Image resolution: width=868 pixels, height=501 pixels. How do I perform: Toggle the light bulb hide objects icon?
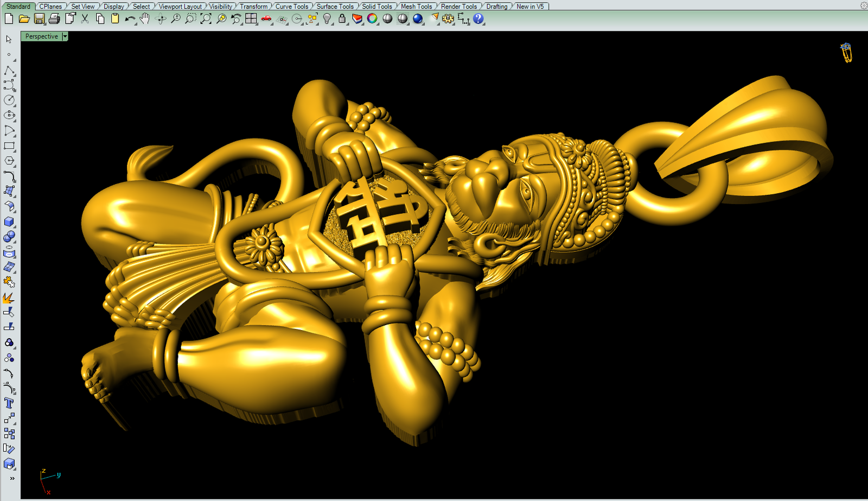327,19
